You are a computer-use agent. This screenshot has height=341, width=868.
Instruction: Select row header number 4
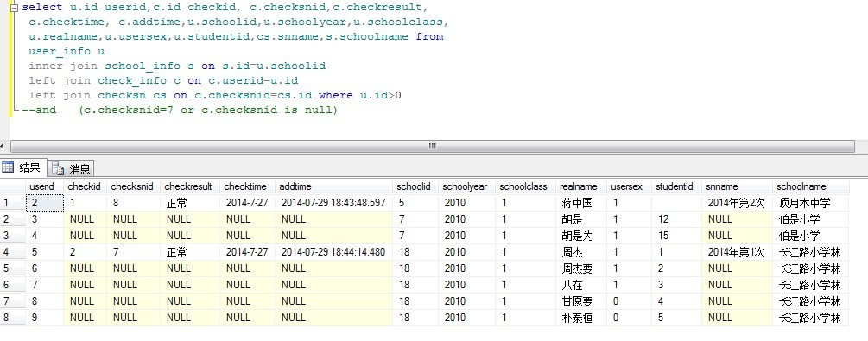(13, 252)
